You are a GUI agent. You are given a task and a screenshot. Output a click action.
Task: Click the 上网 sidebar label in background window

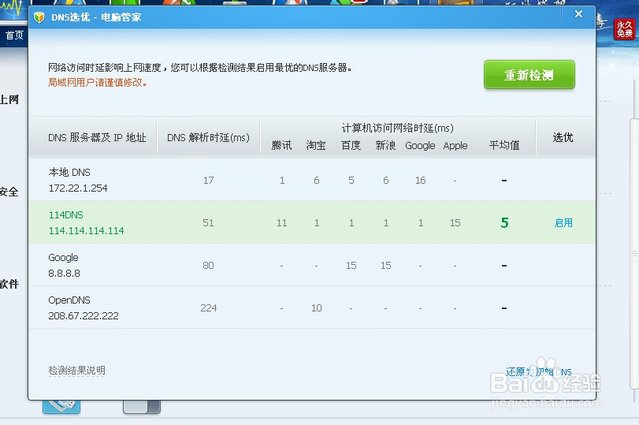9,99
